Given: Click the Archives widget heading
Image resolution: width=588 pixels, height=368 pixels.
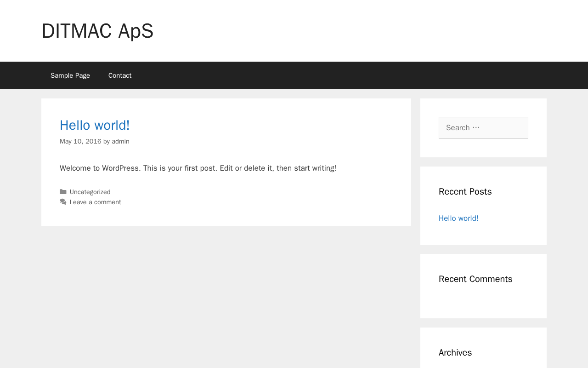Looking at the screenshot, I should tap(455, 352).
